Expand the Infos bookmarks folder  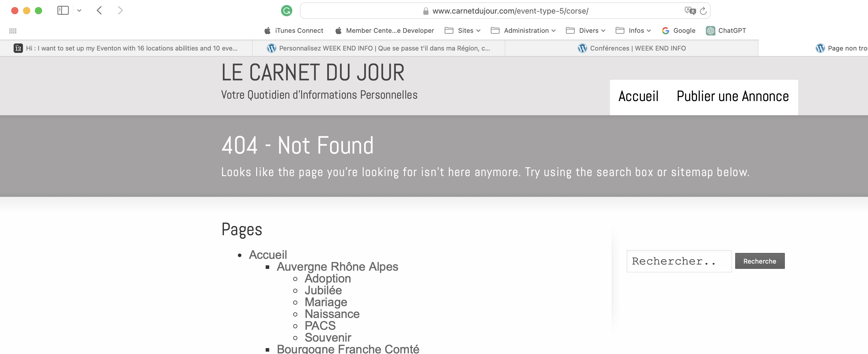tap(633, 31)
